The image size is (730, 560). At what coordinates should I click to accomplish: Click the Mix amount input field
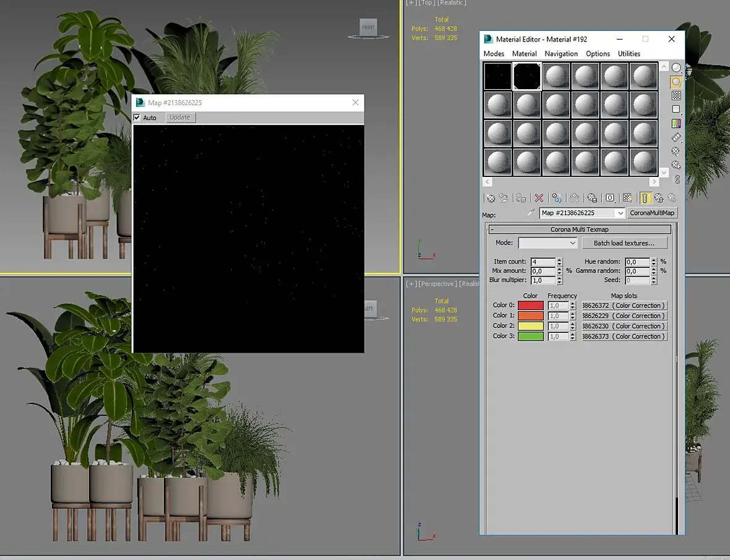pyautogui.click(x=543, y=271)
